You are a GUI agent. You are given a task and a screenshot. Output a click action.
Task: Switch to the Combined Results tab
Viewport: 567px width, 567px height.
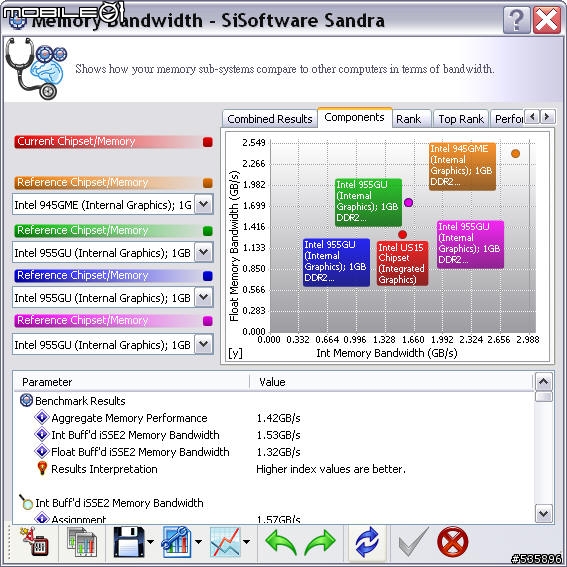pyautogui.click(x=270, y=119)
